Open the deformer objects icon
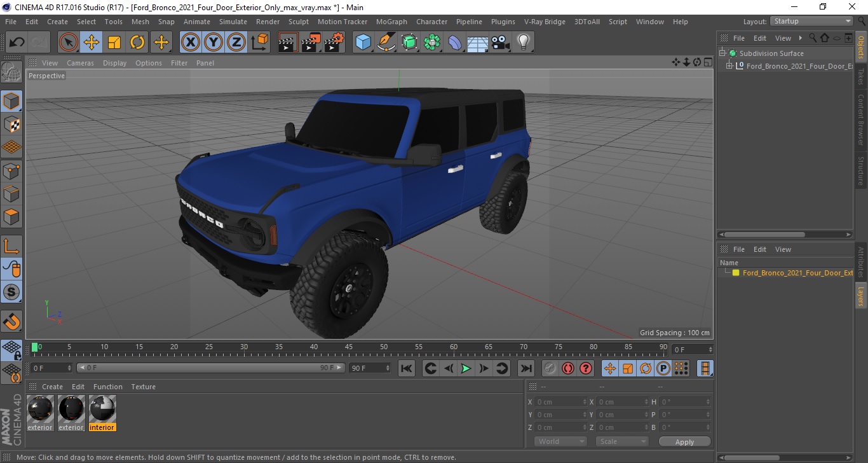This screenshot has height=463, width=868. pos(455,43)
